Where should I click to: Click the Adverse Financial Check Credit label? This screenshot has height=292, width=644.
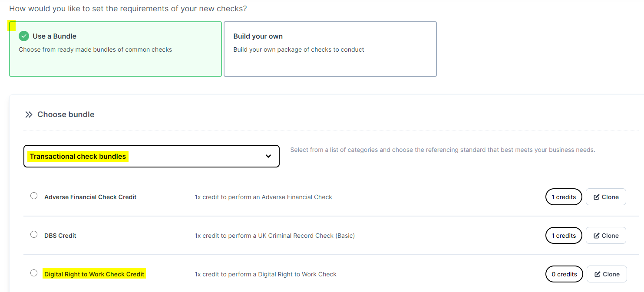point(90,197)
